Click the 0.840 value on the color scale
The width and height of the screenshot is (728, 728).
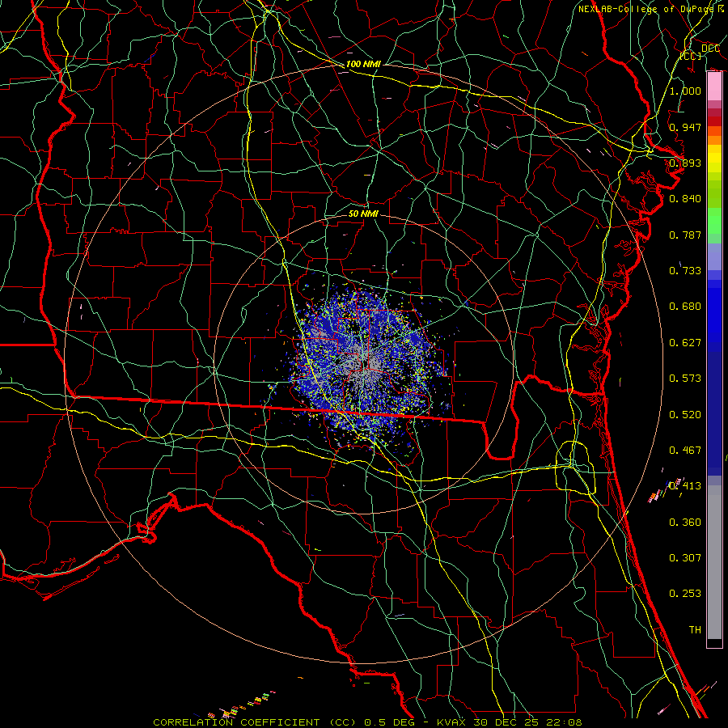click(x=685, y=199)
